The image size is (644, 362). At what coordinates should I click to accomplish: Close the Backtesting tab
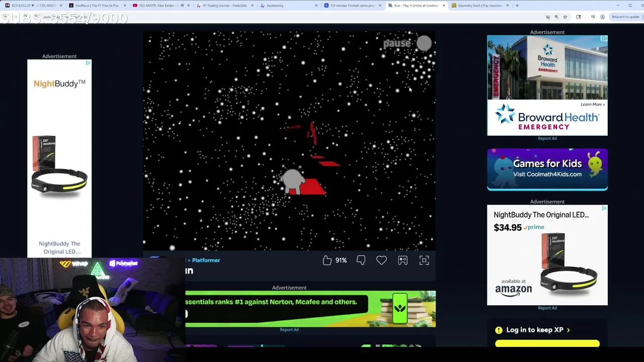point(316,6)
